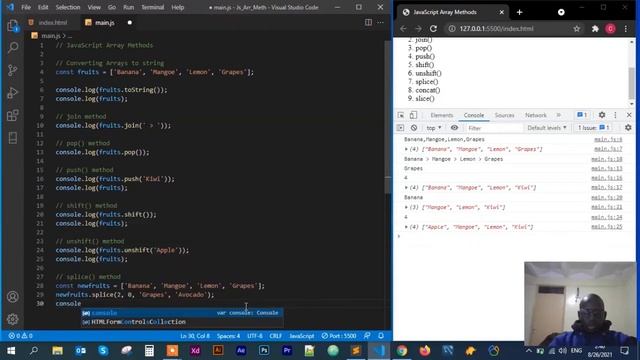Open the Manage gear in VS Code
Viewport: 640px width, 360px height.
[x=13, y=319]
